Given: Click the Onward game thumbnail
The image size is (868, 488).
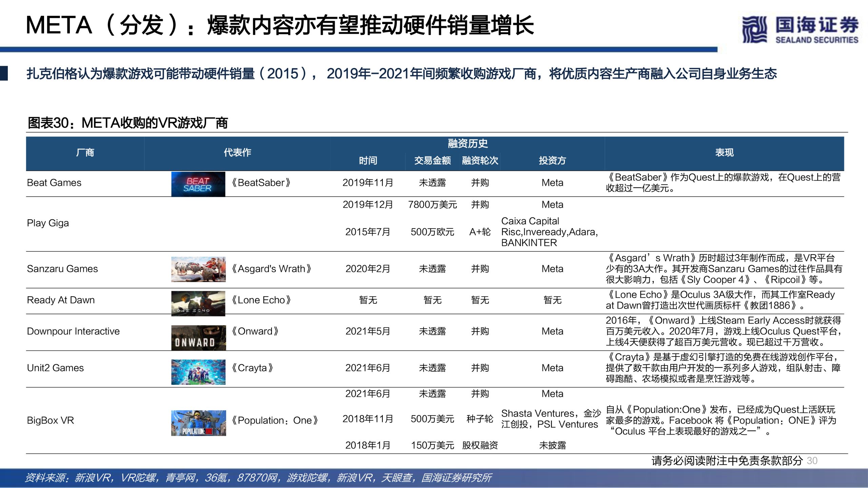Looking at the screenshot, I should tap(198, 338).
